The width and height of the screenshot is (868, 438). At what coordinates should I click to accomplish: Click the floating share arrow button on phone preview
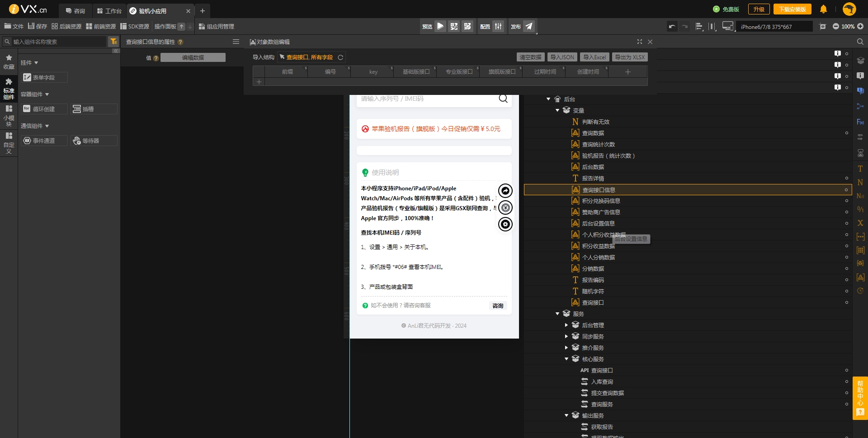click(505, 191)
